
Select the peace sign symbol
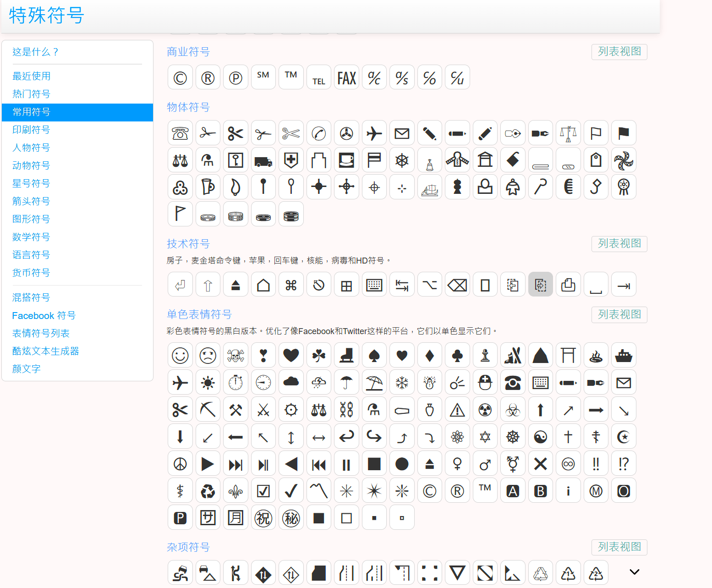click(180, 464)
